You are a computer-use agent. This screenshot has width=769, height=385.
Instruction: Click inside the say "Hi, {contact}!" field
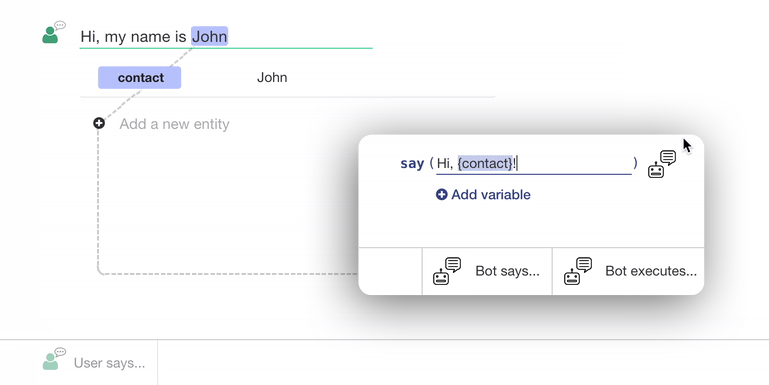(x=534, y=163)
